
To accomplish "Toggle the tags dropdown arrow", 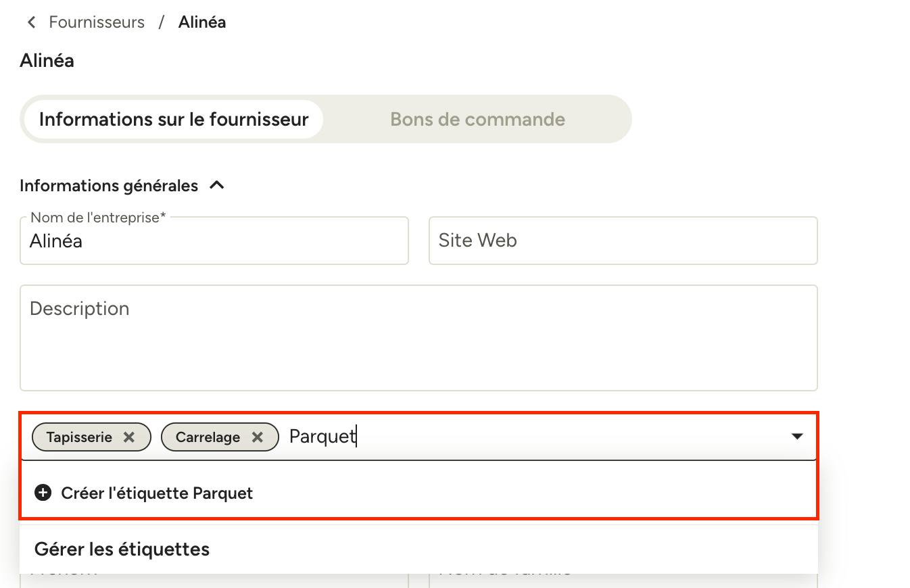I will tap(797, 437).
